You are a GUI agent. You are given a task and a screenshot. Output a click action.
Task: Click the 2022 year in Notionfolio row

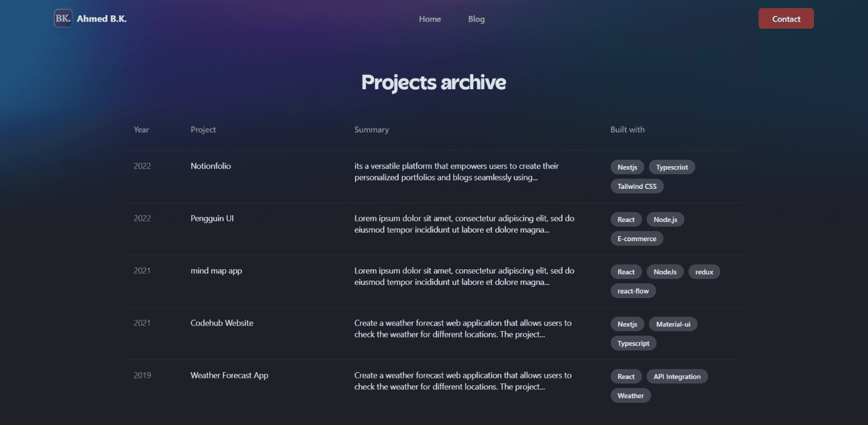coord(142,166)
